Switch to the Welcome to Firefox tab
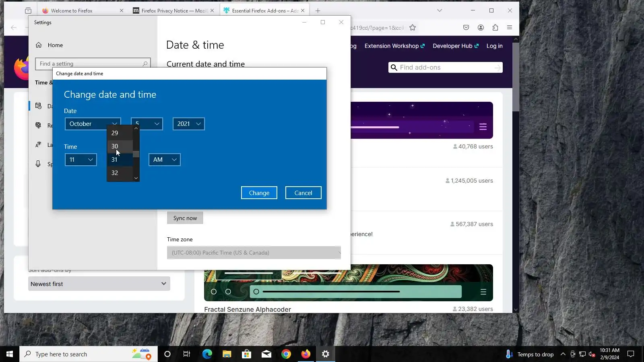 83,10
